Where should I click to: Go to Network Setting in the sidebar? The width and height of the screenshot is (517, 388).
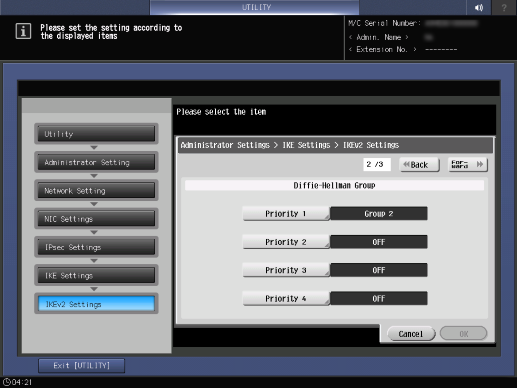[96, 191]
